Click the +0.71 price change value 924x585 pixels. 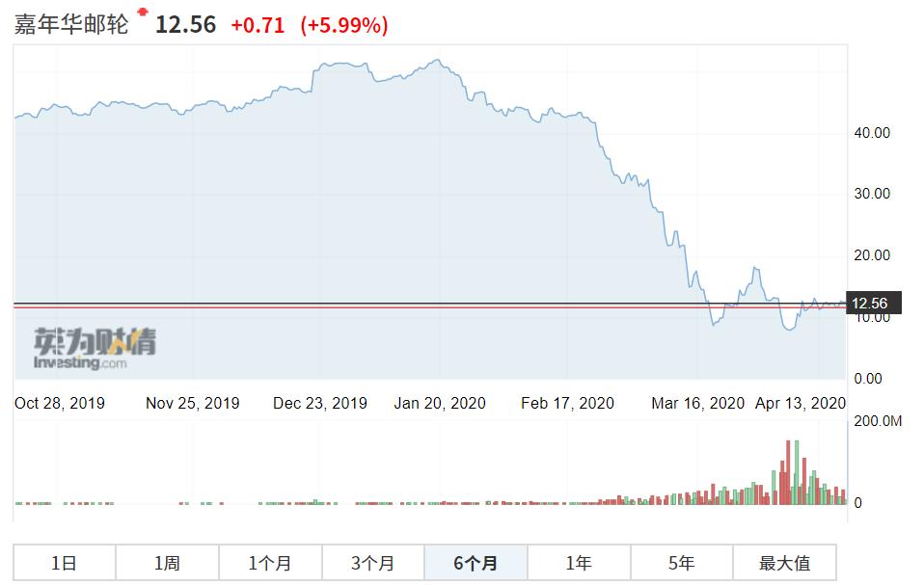(x=258, y=25)
